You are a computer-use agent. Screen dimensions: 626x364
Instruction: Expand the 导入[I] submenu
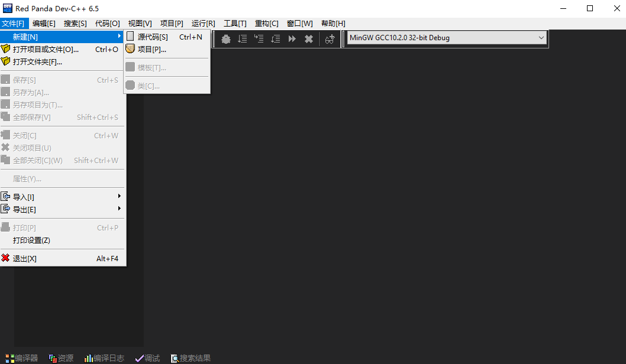(x=24, y=197)
